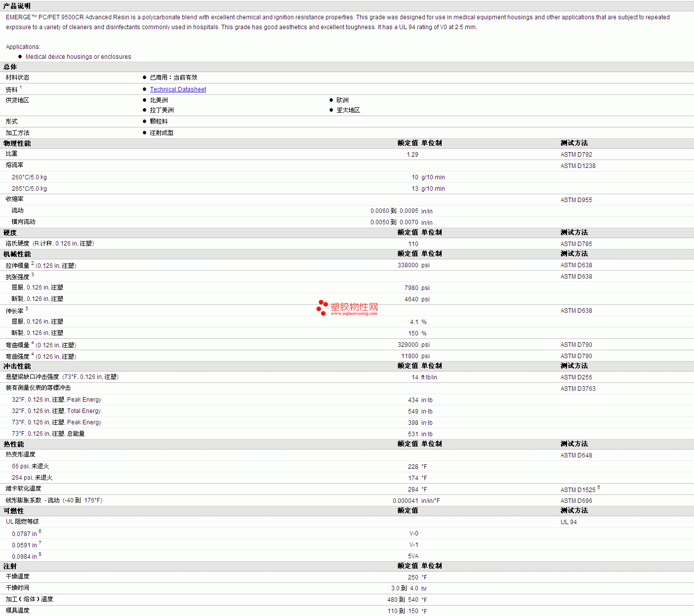This screenshot has height=616, width=694.
Task: Select the 欧洲 region entry
Action: [342, 100]
